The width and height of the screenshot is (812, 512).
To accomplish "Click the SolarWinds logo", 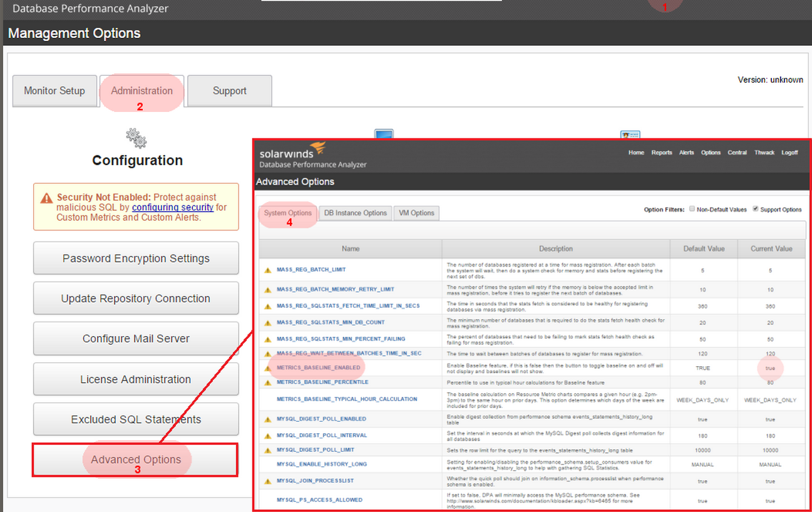I will [293, 152].
